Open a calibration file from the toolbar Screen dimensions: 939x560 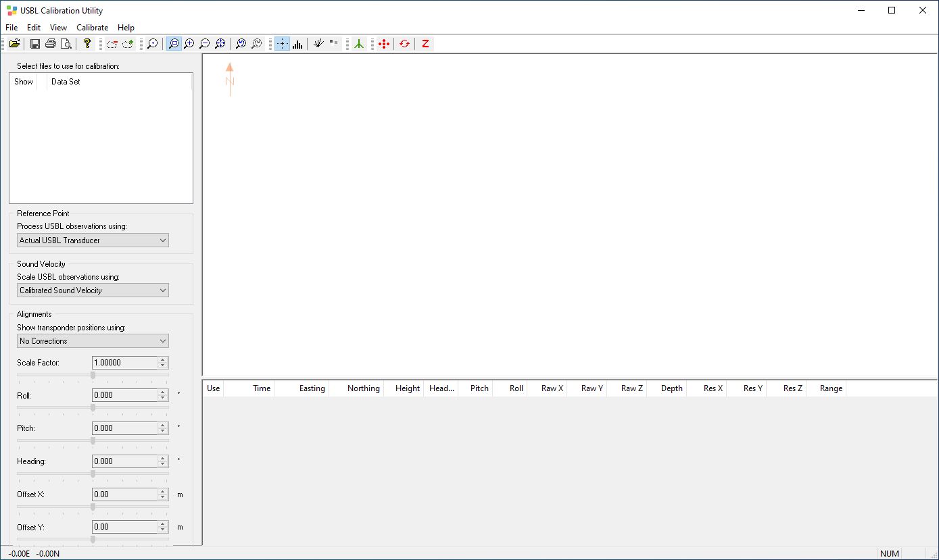pos(14,43)
